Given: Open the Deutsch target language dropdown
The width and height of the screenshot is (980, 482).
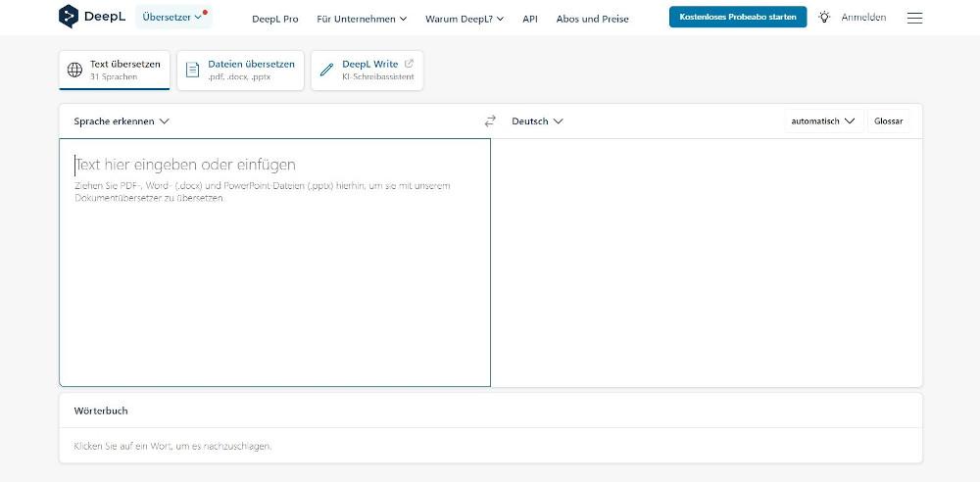Looking at the screenshot, I should click(537, 121).
